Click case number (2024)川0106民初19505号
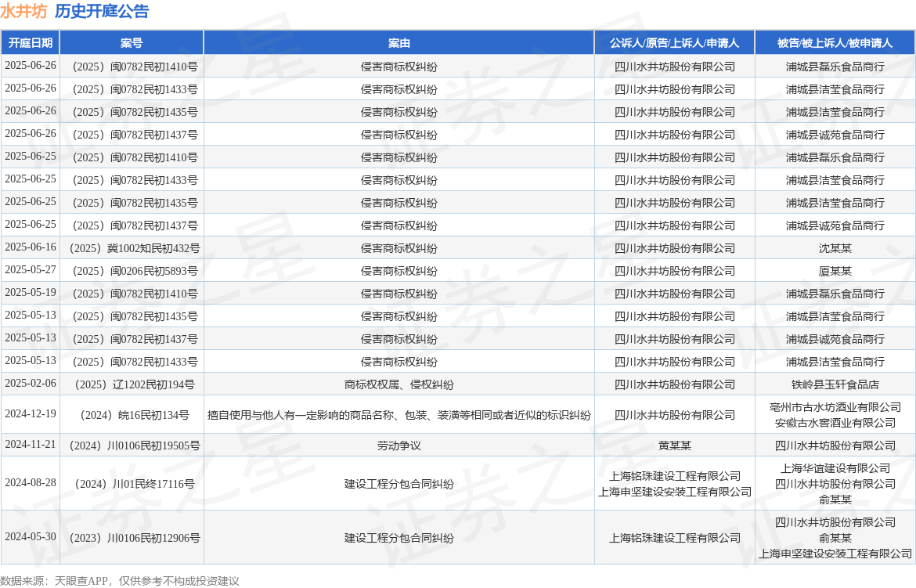The image size is (916, 588). click(134, 446)
